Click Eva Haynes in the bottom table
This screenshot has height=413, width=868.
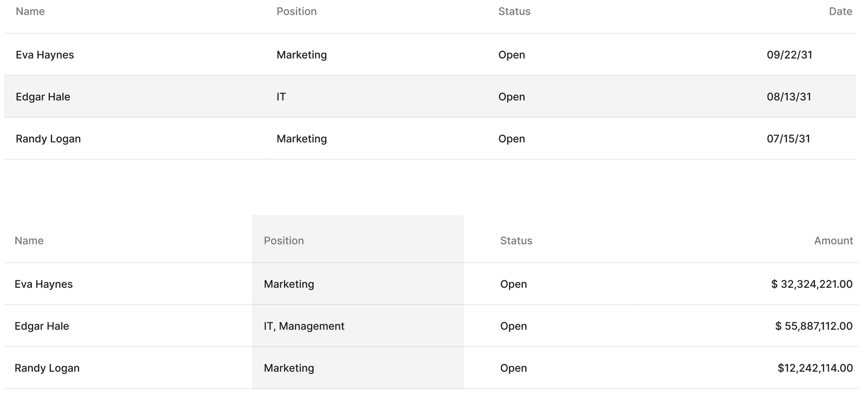44,284
